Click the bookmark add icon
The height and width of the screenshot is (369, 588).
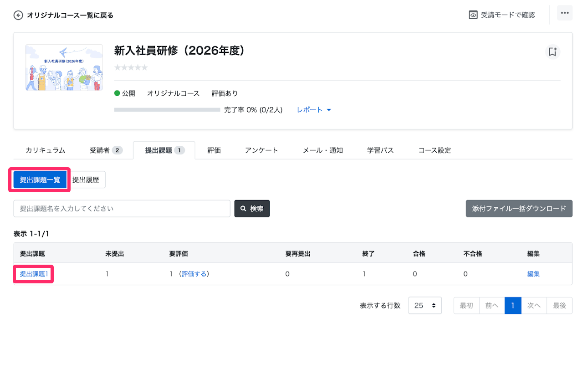pyautogui.click(x=552, y=51)
